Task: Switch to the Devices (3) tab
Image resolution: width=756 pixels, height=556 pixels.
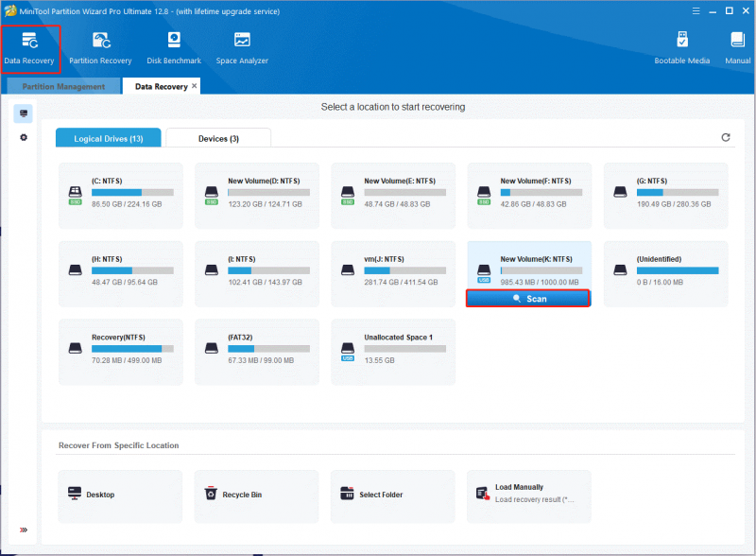Action: tap(218, 138)
